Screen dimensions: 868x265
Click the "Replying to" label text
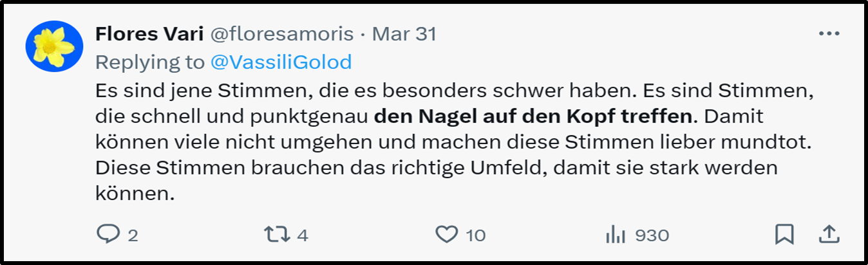pos(150,62)
